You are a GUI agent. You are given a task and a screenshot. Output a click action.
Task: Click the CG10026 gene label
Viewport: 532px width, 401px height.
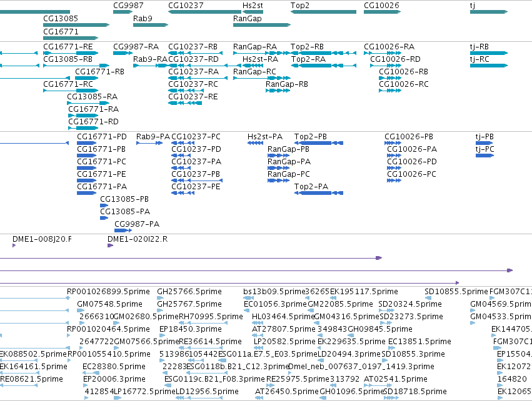tap(381, 6)
